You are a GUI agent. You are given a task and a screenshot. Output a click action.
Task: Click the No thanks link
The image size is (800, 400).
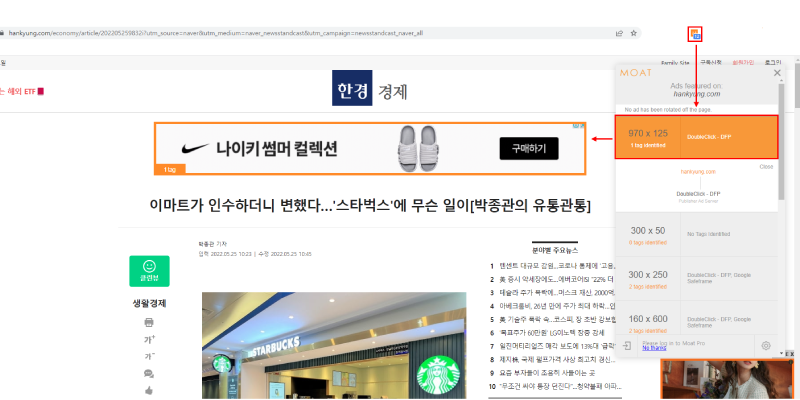pos(654,348)
